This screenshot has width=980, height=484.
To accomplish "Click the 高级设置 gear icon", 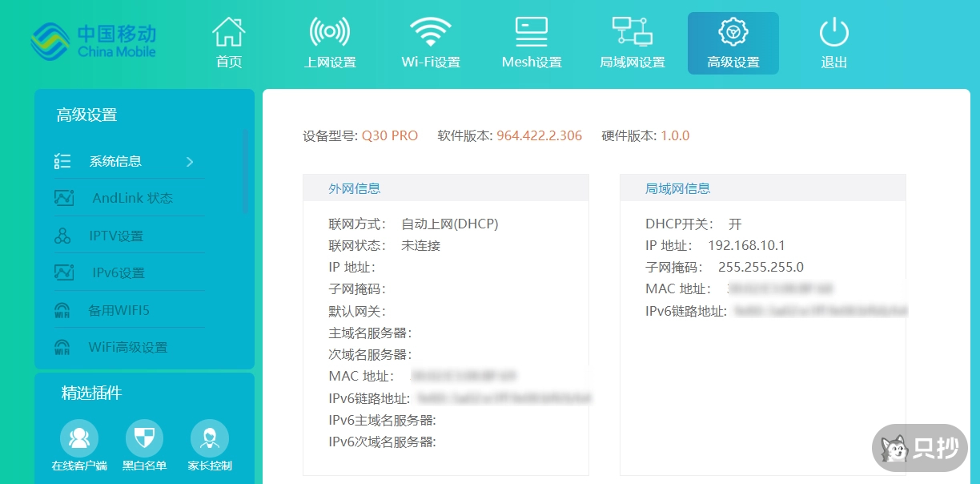I will point(733,32).
